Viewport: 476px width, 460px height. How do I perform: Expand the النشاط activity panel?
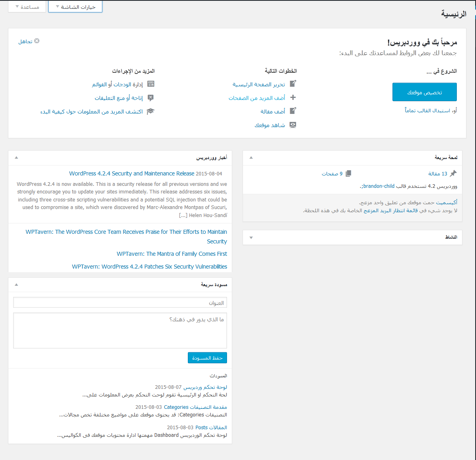tap(251, 237)
